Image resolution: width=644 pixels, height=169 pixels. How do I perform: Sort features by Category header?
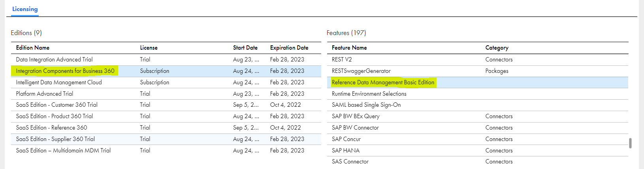497,48
